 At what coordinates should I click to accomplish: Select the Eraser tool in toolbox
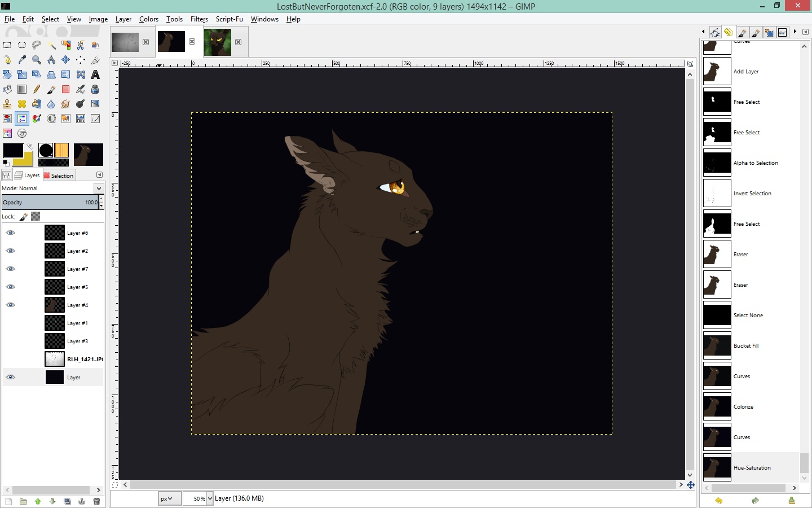coord(66,89)
